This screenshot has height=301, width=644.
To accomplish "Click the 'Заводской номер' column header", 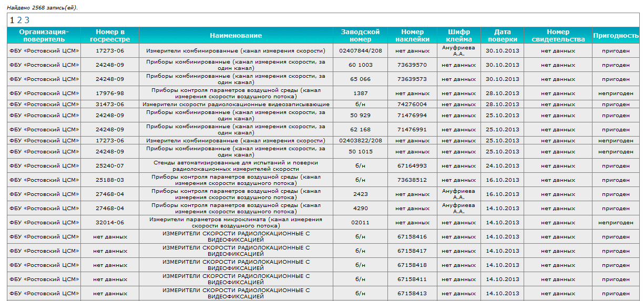I will (x=360, y=35).
